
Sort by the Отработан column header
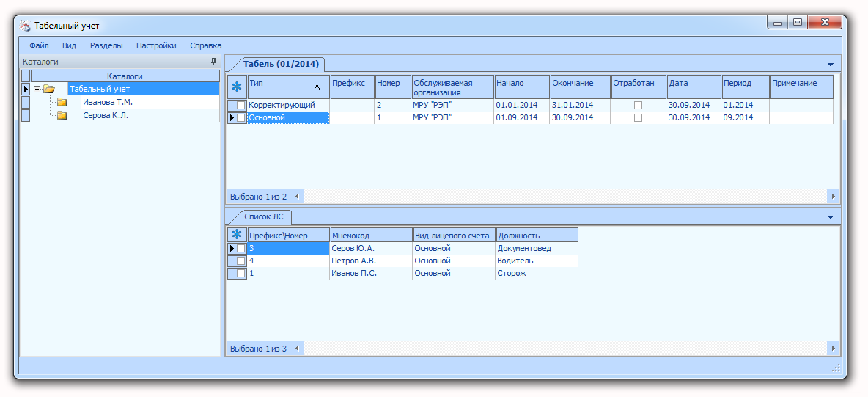coord(639,87)
